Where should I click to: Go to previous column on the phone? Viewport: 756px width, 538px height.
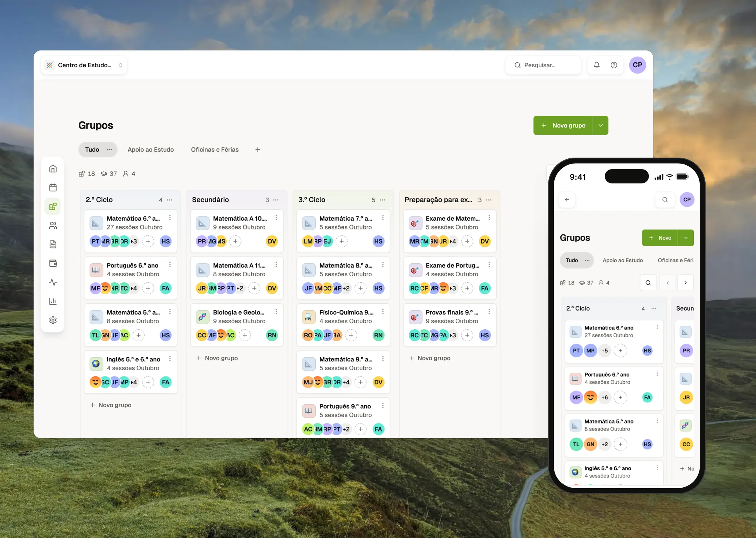(667, 283)
